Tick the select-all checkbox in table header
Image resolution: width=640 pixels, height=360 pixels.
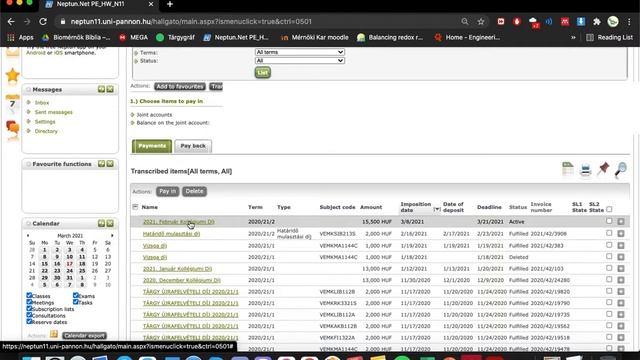(x=609, y=209)
